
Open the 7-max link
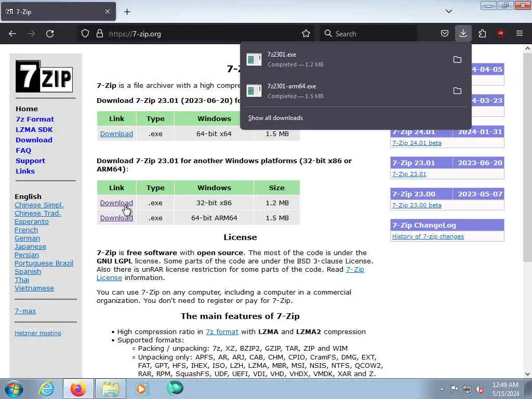[x=25, y=311]
